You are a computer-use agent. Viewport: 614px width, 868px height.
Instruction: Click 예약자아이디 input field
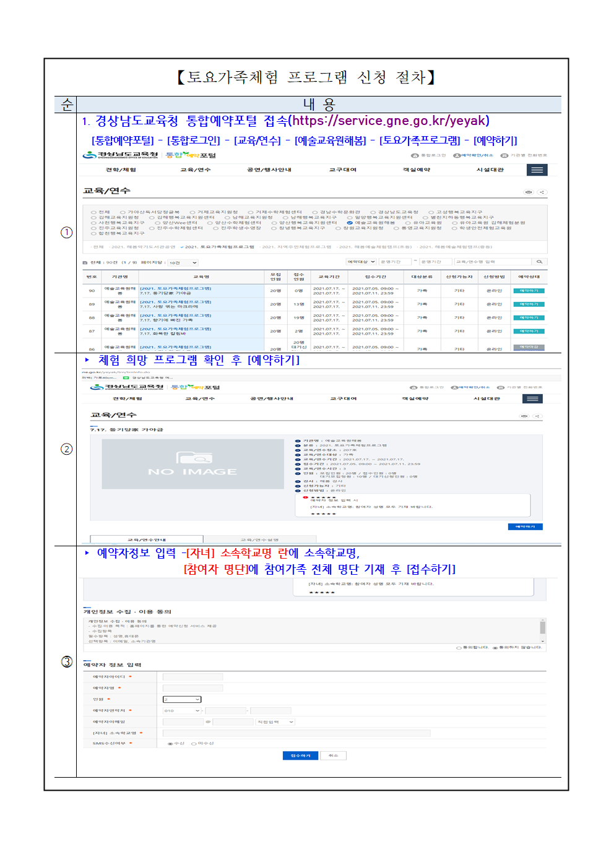click(x=192, y=677)
